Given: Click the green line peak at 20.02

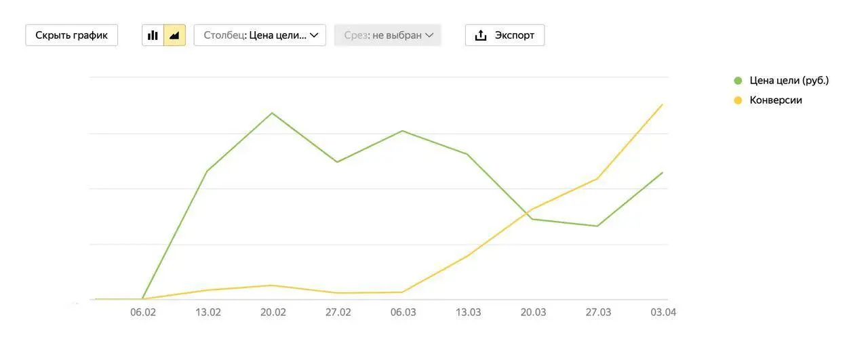Looking at the screenshot, I should tap(273, 113).
